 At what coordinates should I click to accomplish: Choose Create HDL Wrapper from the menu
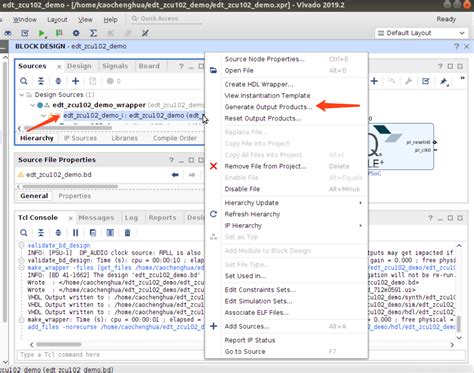(x=259, y=84)
